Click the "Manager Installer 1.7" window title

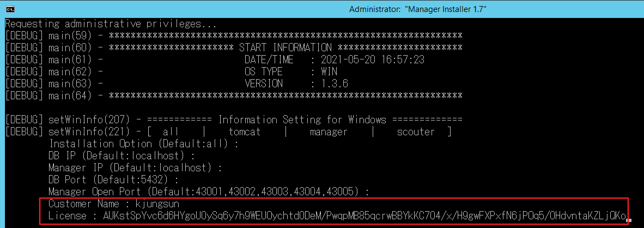pos(417,9)
